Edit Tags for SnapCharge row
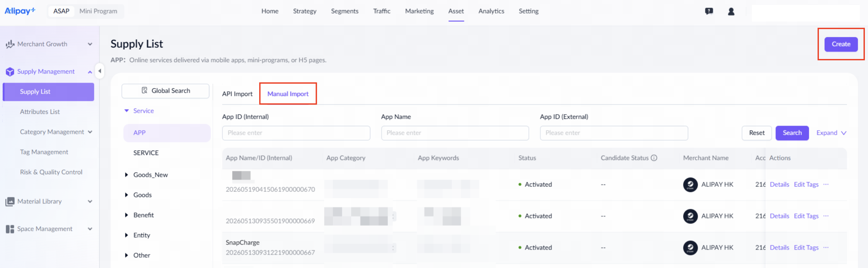868x268 pixels. pos(806,248)
